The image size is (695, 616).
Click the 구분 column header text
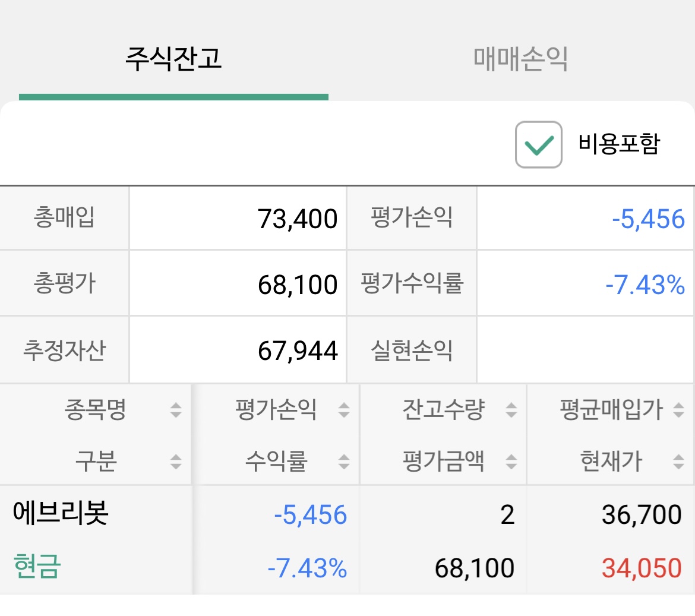pyautogui.click(x=96, y=461)
